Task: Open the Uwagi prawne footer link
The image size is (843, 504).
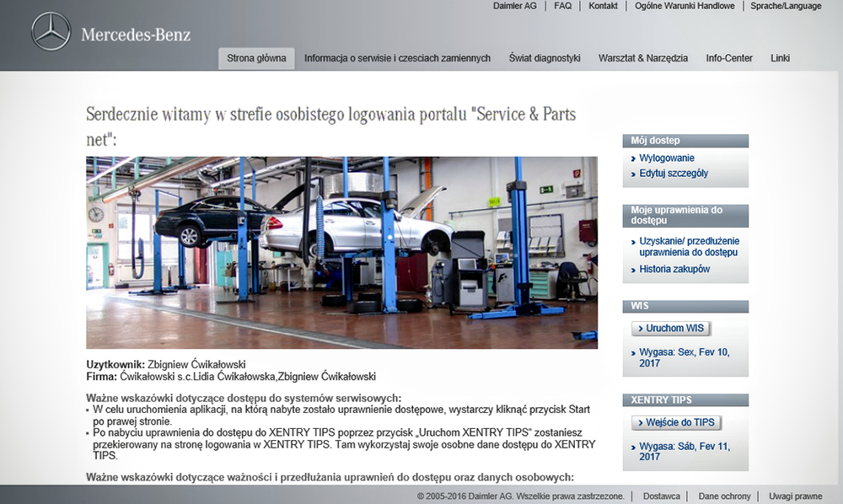Action: (795, 496)
